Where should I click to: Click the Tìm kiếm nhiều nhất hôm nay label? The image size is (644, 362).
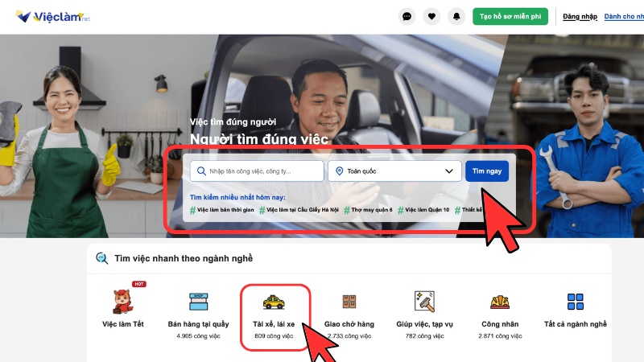237,197
